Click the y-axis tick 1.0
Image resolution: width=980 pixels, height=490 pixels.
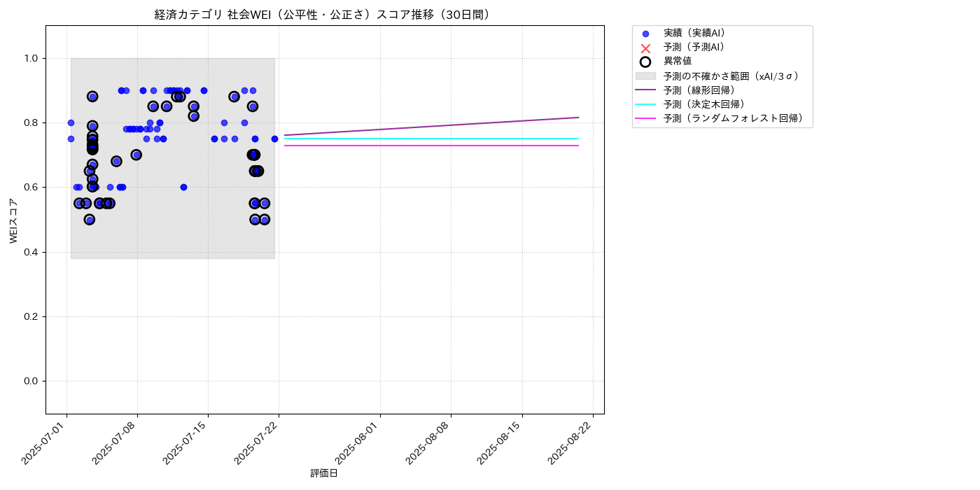point(31,58)
